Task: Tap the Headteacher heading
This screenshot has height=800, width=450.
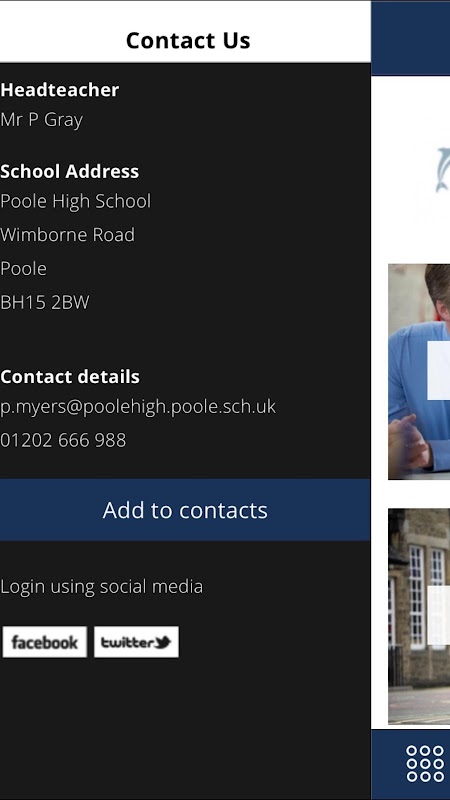Action: tap(59, 90)
